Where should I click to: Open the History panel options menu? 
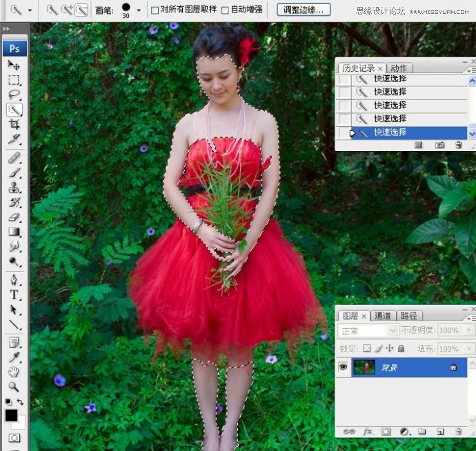471,71
